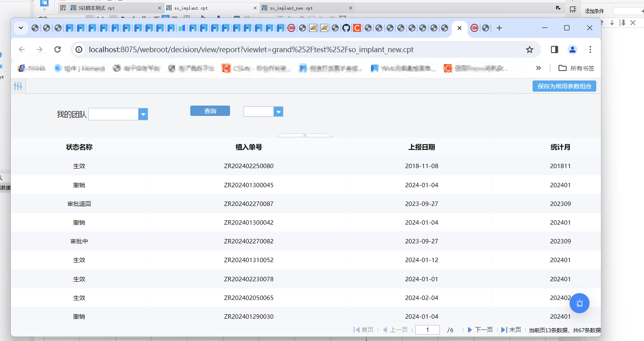
Task: Click the 查询 button
Action: point(210,111)
